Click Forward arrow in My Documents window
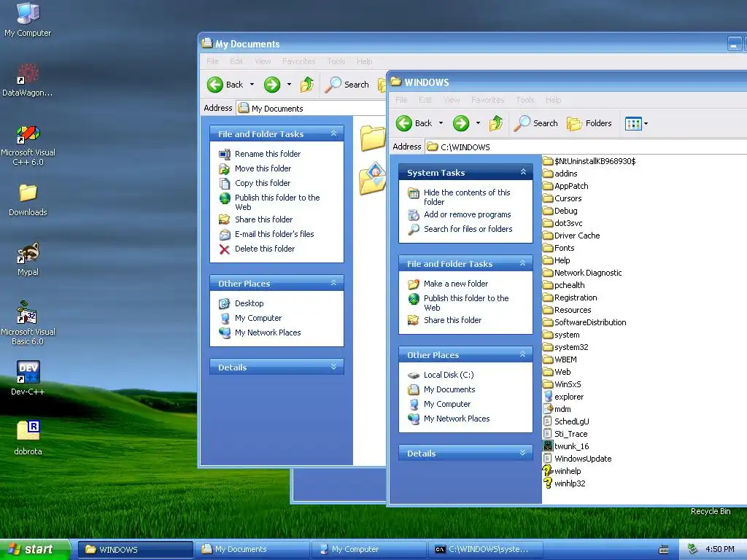Image resolution: width=747 pixels, height=560 pixels. (272, 85)
